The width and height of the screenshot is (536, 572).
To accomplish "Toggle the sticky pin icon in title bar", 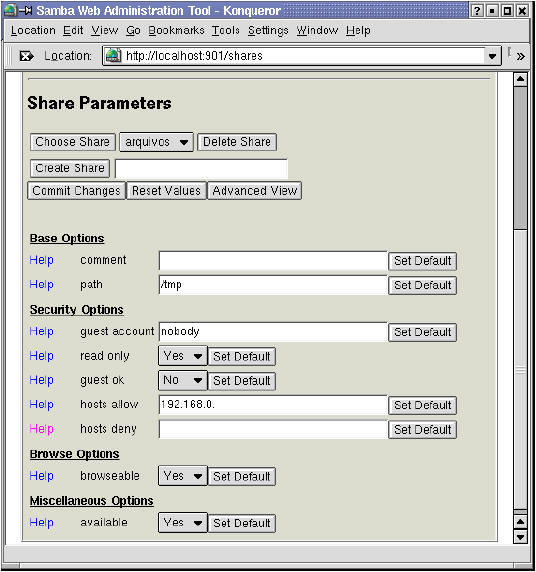I will pyautogui.click(x=25, y=11).
